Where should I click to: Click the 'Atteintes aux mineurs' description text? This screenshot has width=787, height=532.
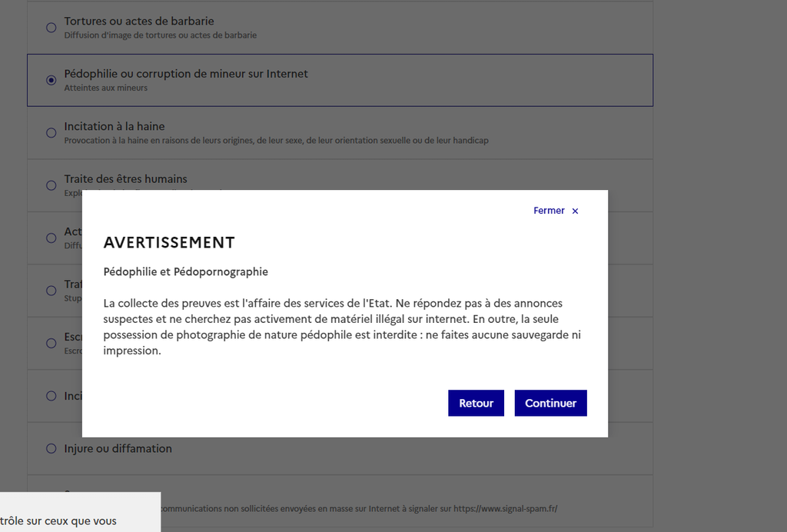point(106,88)
